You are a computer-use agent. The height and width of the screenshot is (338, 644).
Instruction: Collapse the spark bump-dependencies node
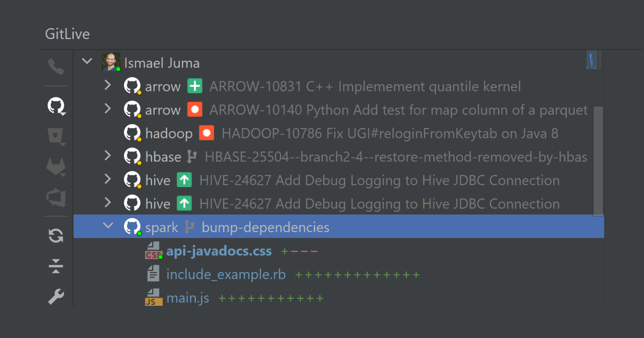[108, 226]
